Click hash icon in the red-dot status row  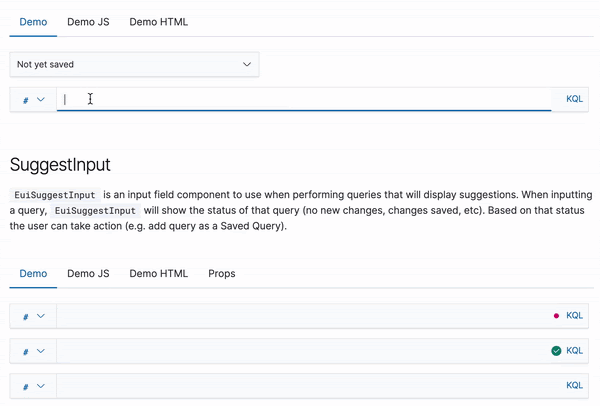[26, 316]
